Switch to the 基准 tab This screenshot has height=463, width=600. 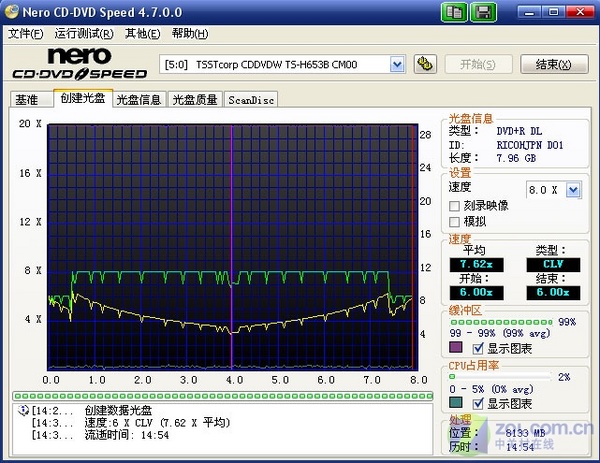click(31, 99)
